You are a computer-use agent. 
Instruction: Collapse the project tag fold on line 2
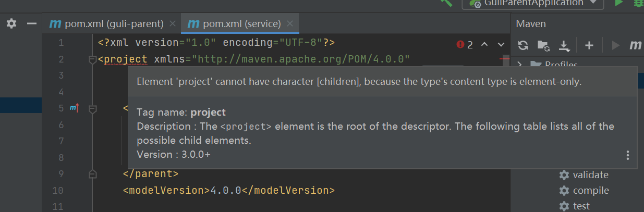(x=93, y=59)
